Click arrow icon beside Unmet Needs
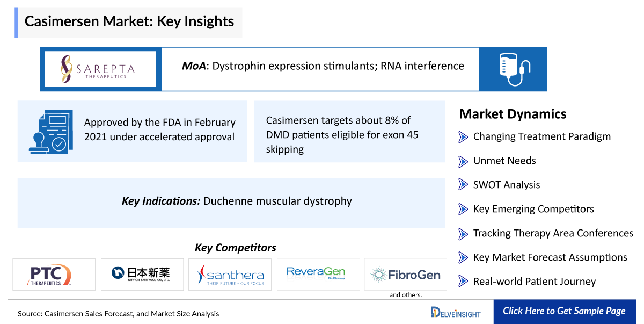 463,161
